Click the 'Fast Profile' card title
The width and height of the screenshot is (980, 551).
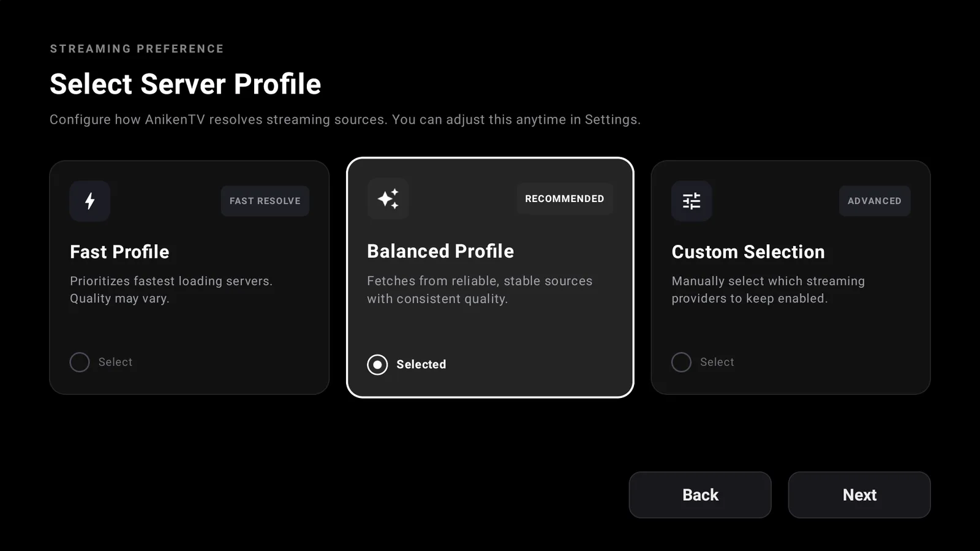click(119, 252)
